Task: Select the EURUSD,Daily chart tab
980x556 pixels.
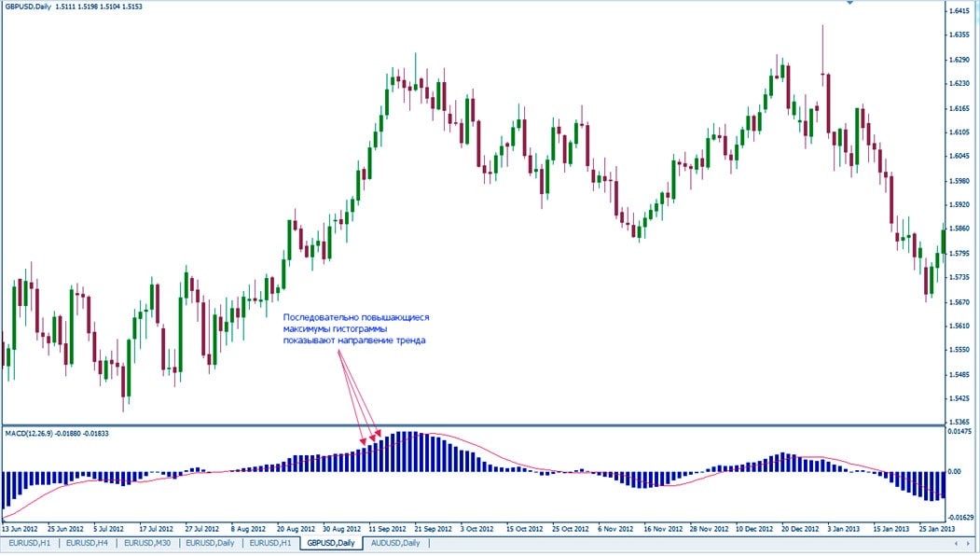Action: point(211,543)
